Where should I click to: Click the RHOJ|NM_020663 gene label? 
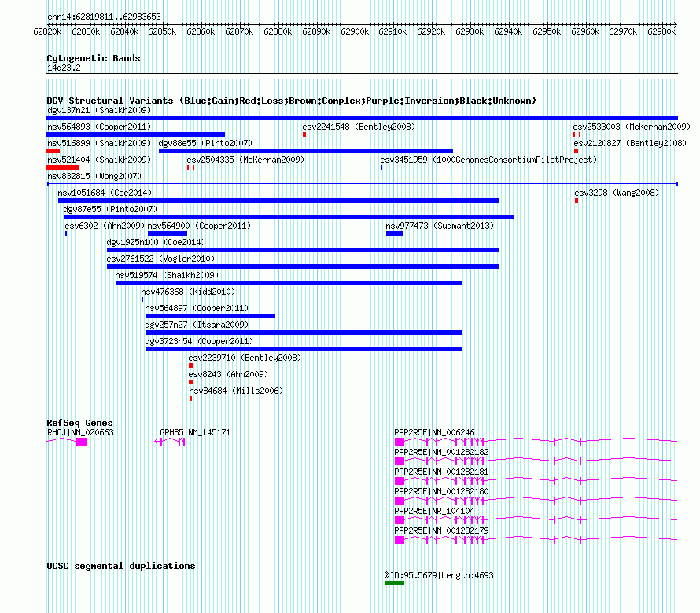(x=80, y=432)
